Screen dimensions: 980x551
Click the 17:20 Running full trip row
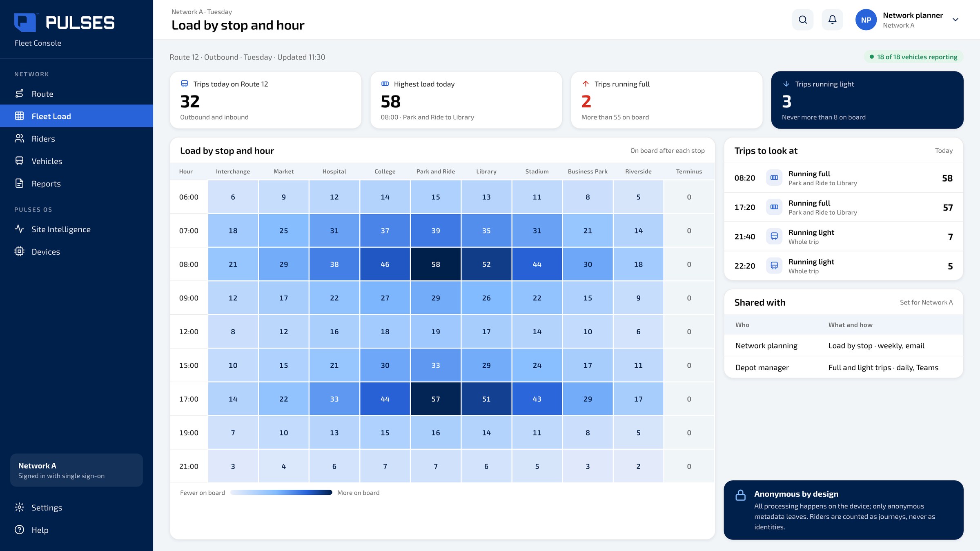844,207
